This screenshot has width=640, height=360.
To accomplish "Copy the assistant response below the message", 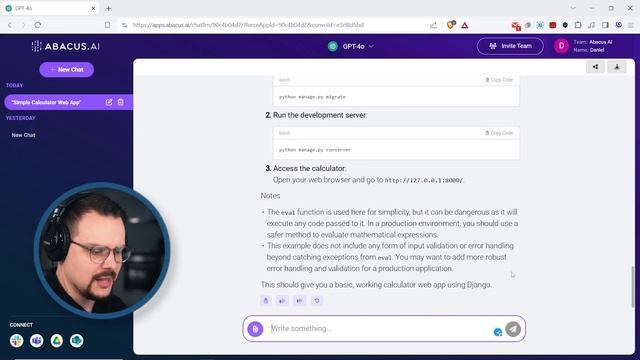I will pyautogui.click(x=266, y=301).
